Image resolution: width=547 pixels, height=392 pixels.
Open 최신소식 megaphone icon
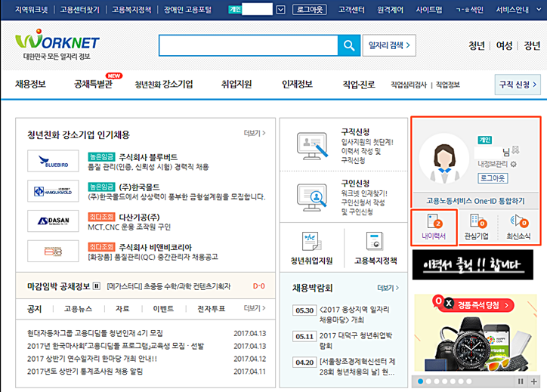click(x=519, y=221)
